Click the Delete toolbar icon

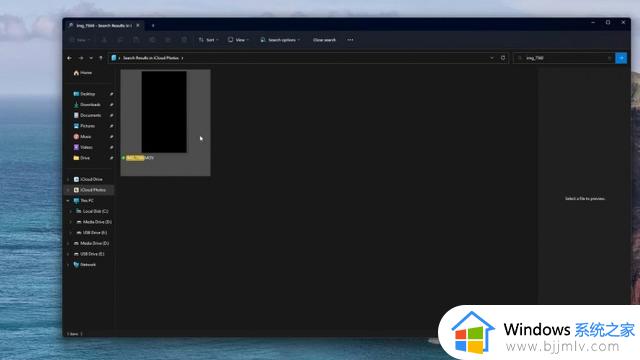[x=184, y=40]
